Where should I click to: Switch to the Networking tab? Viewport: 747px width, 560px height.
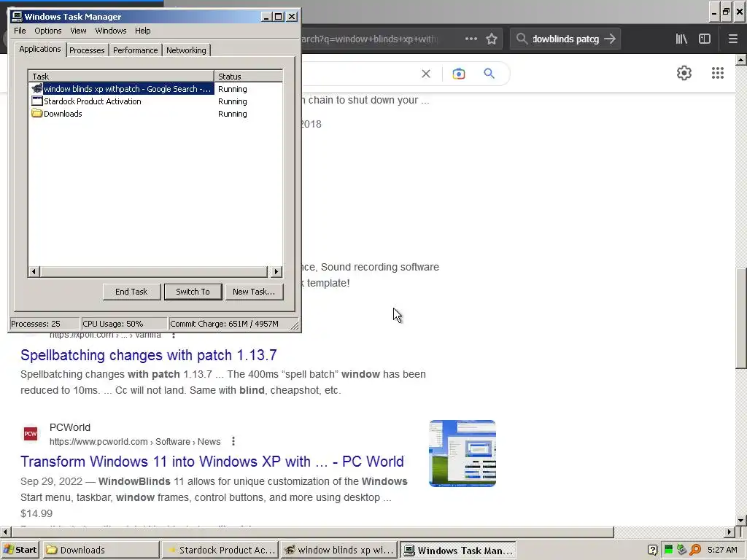(x=186, y=50)
